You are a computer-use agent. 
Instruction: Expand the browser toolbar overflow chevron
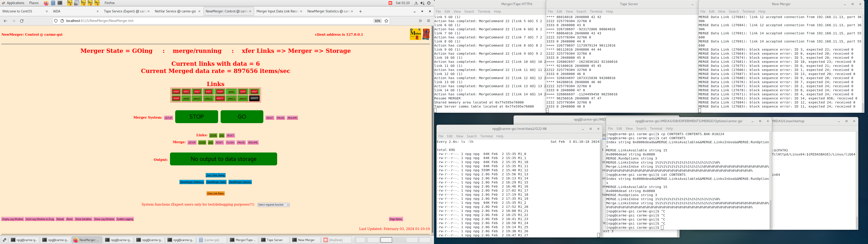(x=420, y=21)
